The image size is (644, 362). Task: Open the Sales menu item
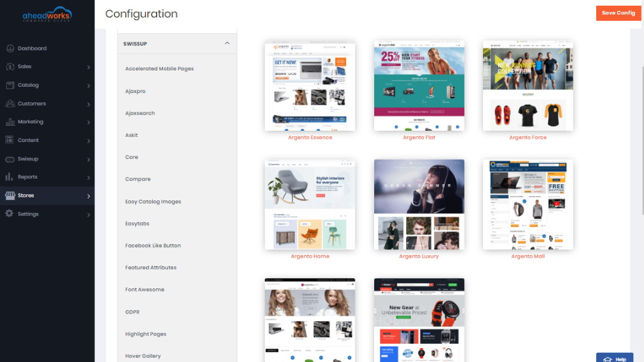coord(25,67)
